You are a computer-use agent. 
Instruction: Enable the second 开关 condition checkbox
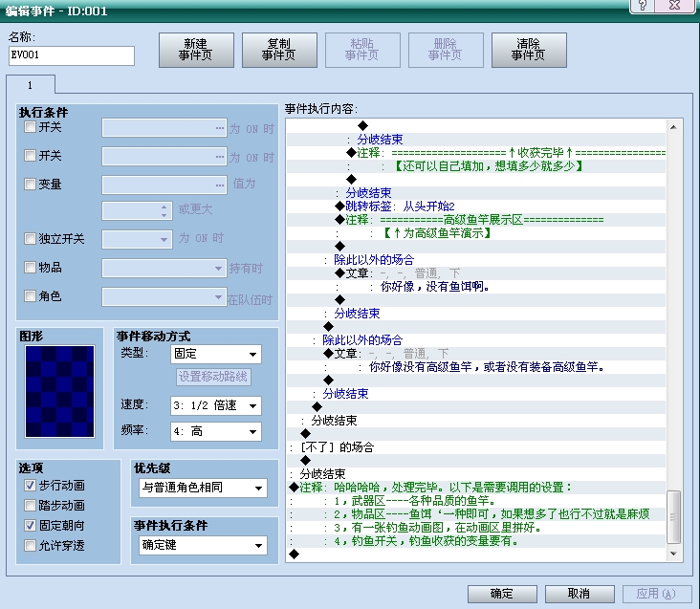[30, 156]
